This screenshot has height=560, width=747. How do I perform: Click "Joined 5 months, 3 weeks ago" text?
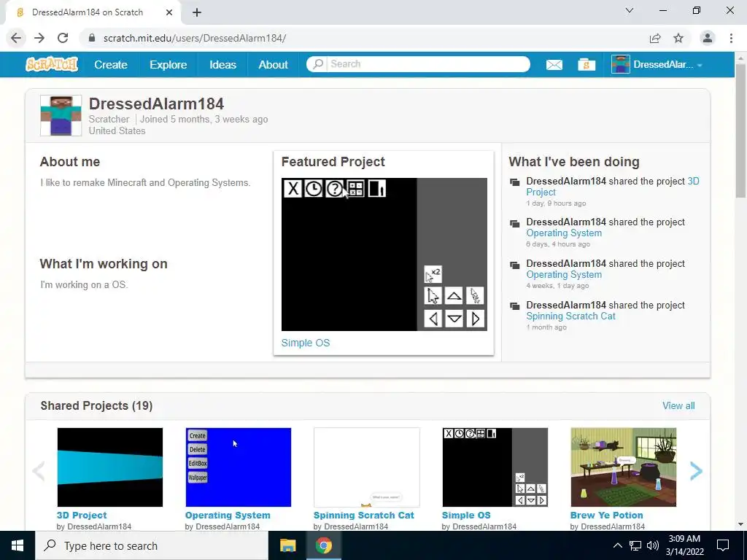click(x=204, y=119)
